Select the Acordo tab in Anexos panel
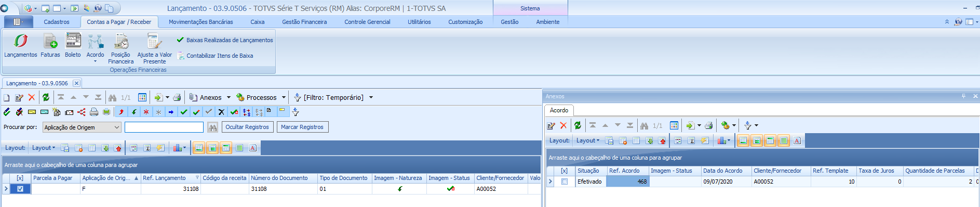Viewport: 980px width, 207px height. [559, 110]
